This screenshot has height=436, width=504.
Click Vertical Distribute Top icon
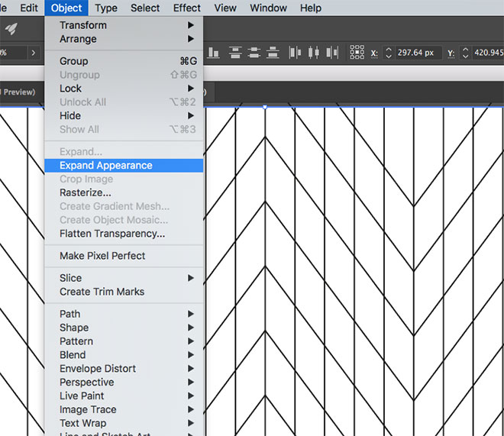pyautogui.click(x=235, y=53)
